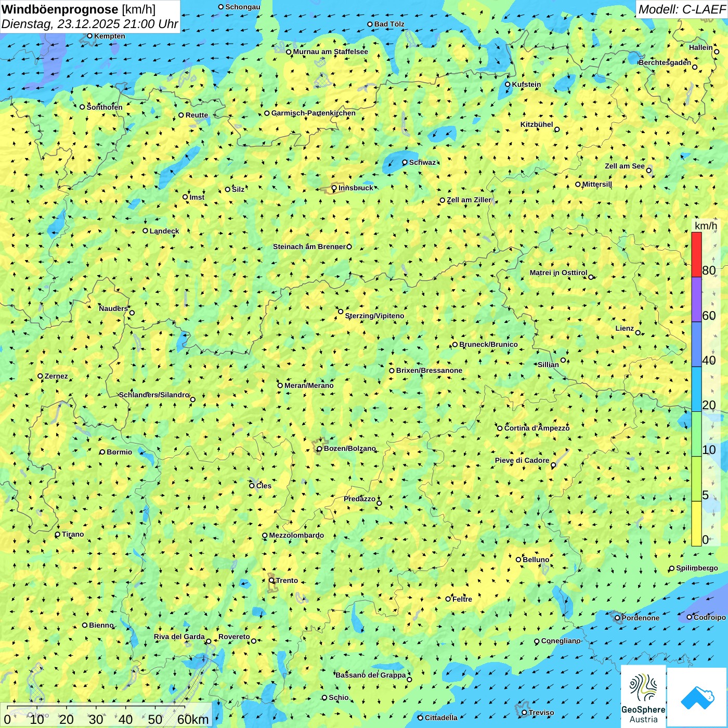Click the Nauders location marker
The width and height of the screenshot is (728, 728).
pyautogui.click(x=132, y=313)
